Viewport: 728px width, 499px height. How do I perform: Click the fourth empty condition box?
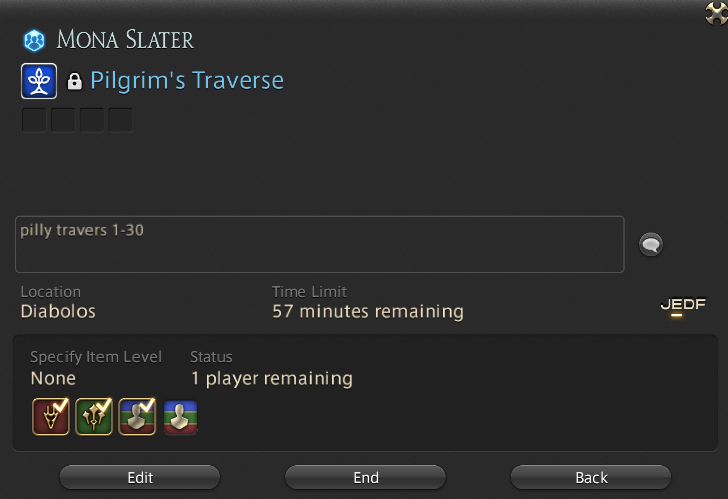(120, 120)
